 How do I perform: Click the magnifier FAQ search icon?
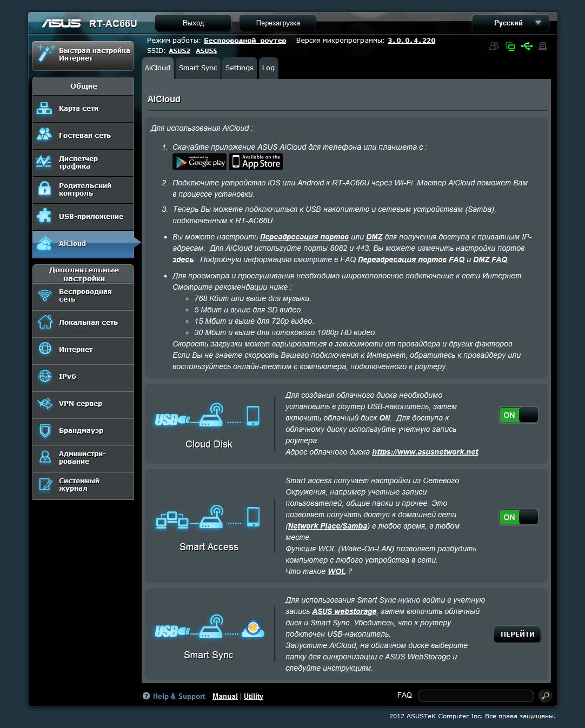pos(545,696)
